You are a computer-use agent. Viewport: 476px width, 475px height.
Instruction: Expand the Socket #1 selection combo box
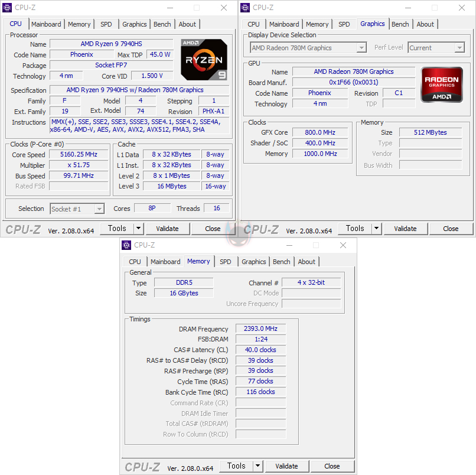point(99,209)
